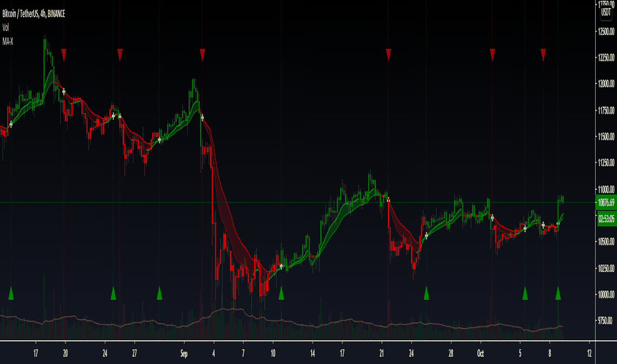Click the green 10876.69 current price tag
Image resolution: width=617 pixels, height=364 pixels.
(606, 203)
